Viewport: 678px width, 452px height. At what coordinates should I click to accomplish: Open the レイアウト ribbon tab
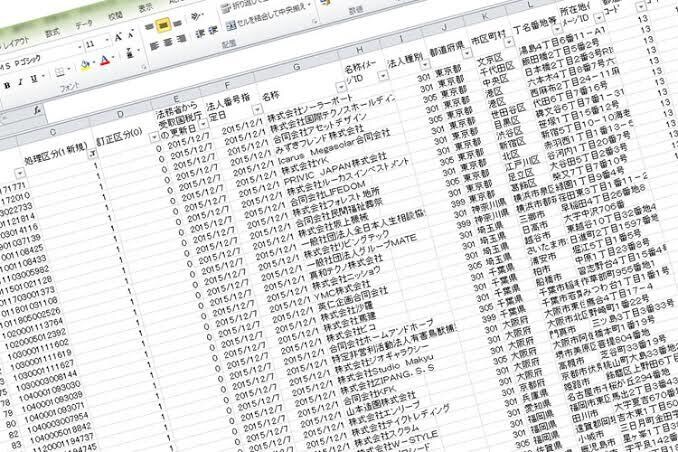point(14,43)
